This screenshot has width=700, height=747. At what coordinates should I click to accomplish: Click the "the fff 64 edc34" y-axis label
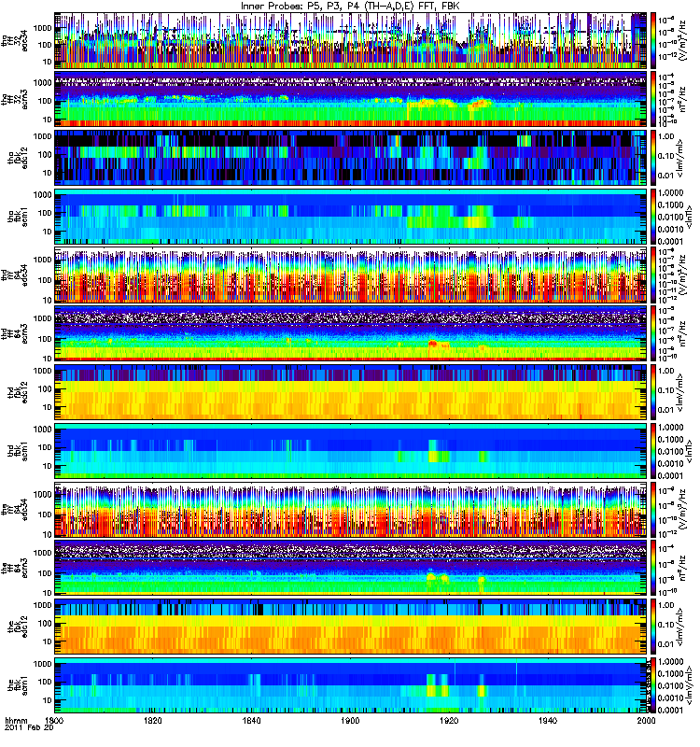[x=15, y=509]
